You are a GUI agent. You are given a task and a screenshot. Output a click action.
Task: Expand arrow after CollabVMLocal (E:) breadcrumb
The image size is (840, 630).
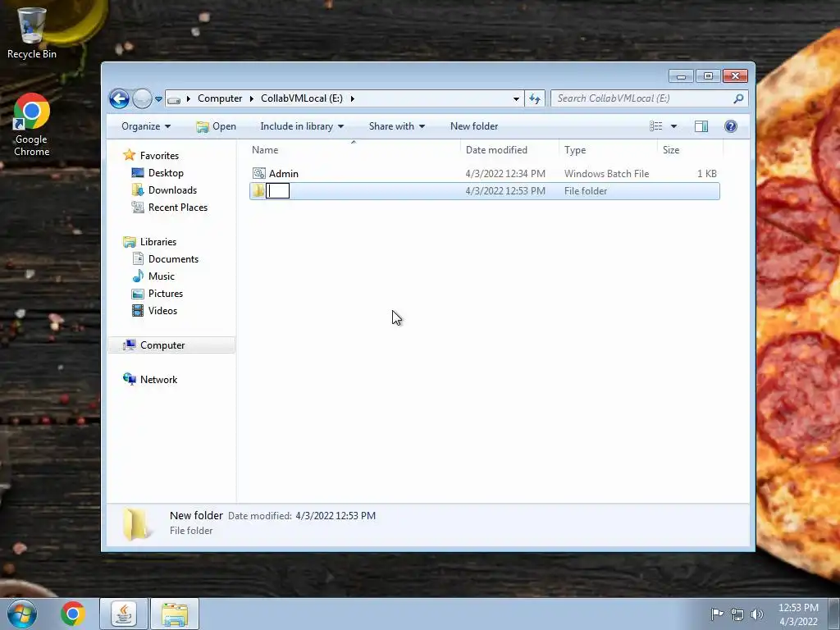tap(353, 98)
